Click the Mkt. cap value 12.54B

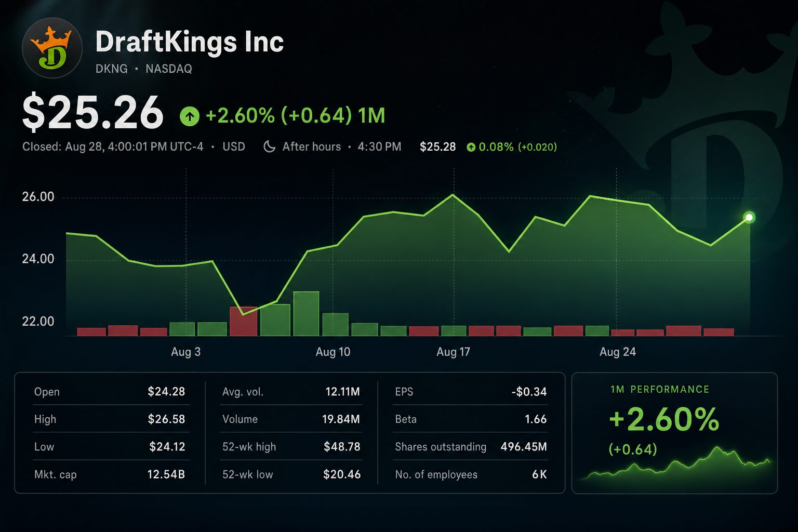(166, 474)
